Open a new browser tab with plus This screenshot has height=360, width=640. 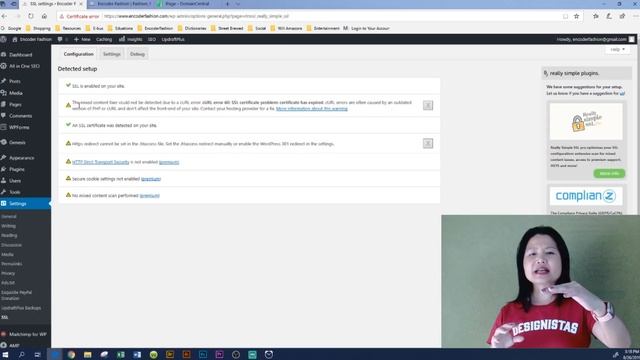click(x=227, y=4)
